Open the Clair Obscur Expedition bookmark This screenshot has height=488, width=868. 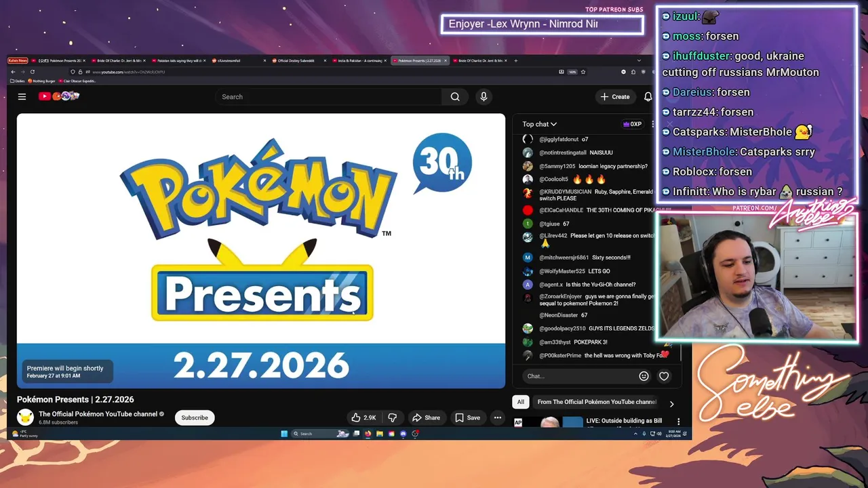coord(77,81)
